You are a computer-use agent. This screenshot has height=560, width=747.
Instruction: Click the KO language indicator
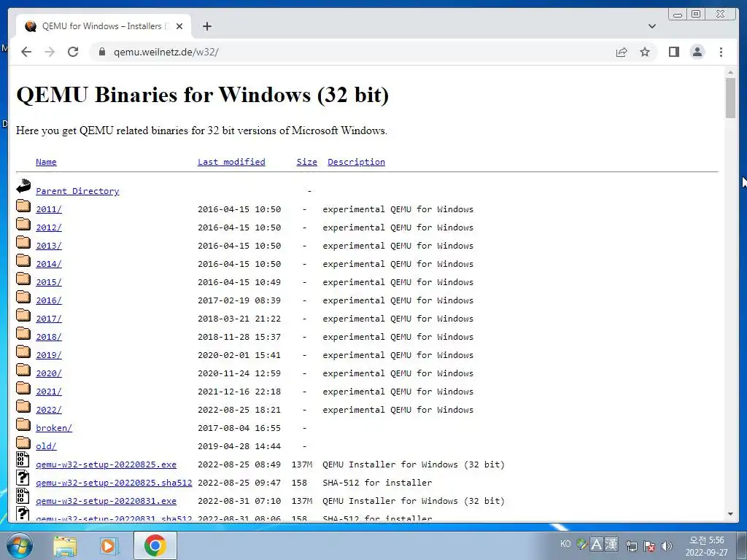[565, 543]
